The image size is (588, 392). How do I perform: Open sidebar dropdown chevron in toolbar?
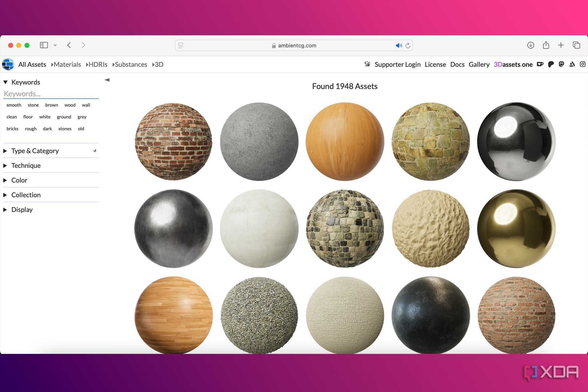[x=55, y=45]
